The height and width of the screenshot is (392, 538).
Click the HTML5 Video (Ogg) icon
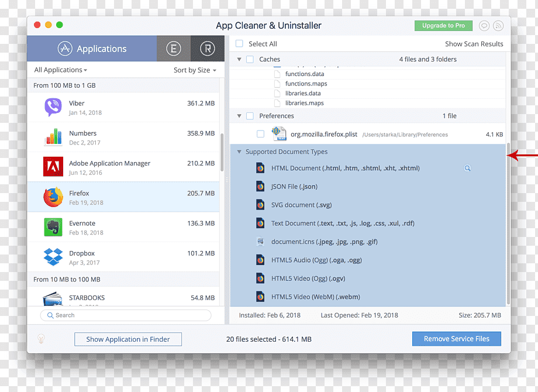260,278
